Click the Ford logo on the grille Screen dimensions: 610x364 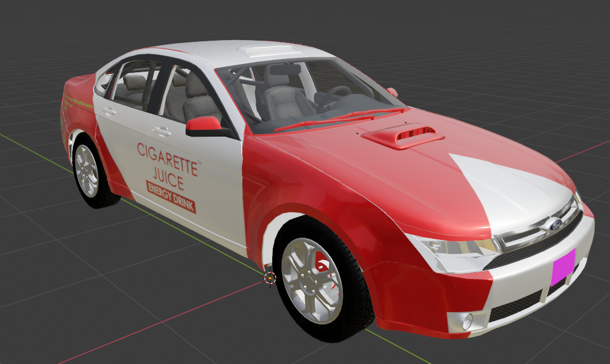553,225
